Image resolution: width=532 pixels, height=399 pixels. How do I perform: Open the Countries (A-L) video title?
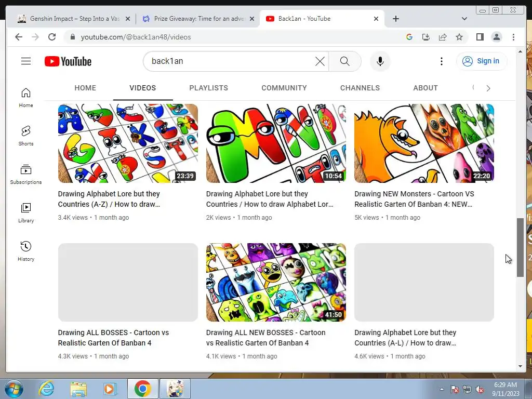[x=405, y=338]
